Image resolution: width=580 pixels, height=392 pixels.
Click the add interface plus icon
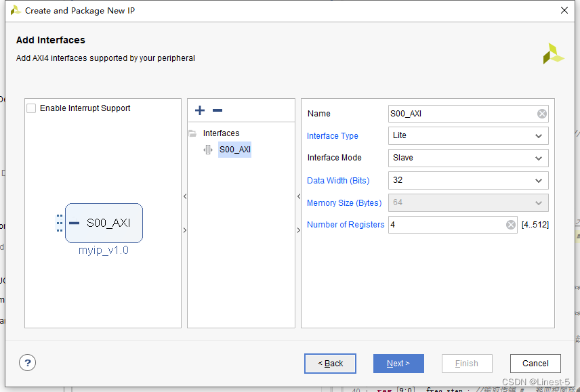click(x=200, y=110)
